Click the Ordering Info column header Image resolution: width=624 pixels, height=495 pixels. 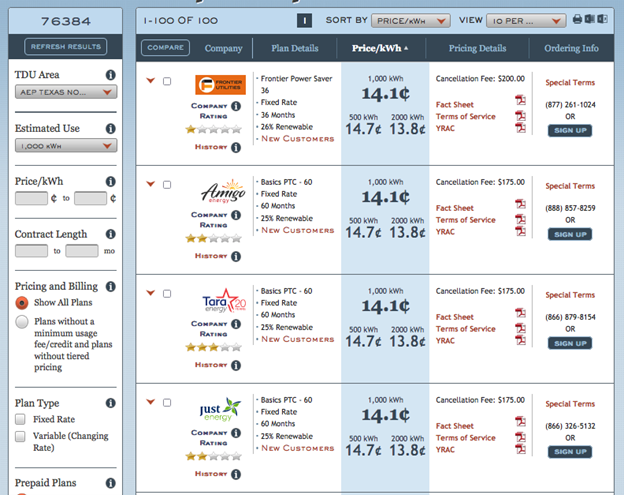pos(571,48)
